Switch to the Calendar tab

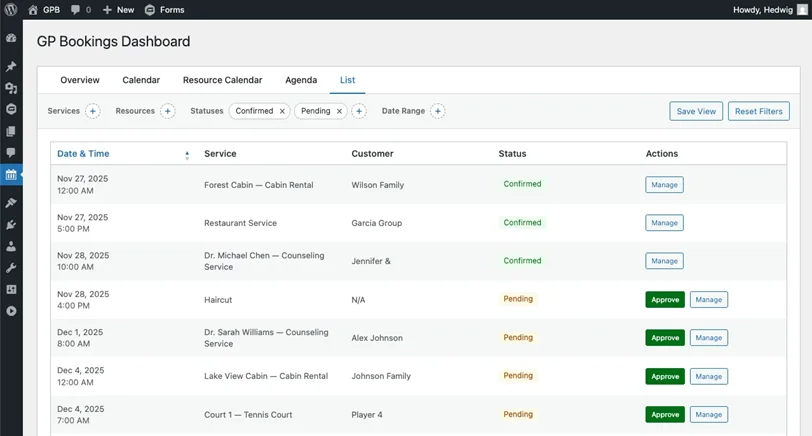tap(141, 80)
